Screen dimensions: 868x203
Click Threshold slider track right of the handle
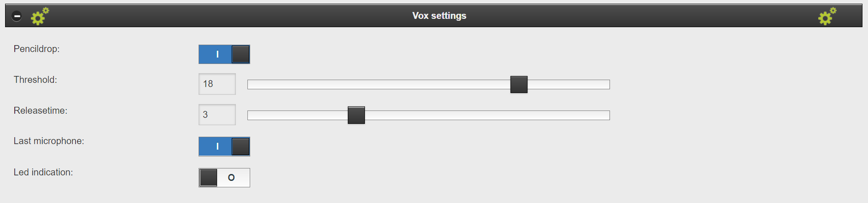(568, 85)
